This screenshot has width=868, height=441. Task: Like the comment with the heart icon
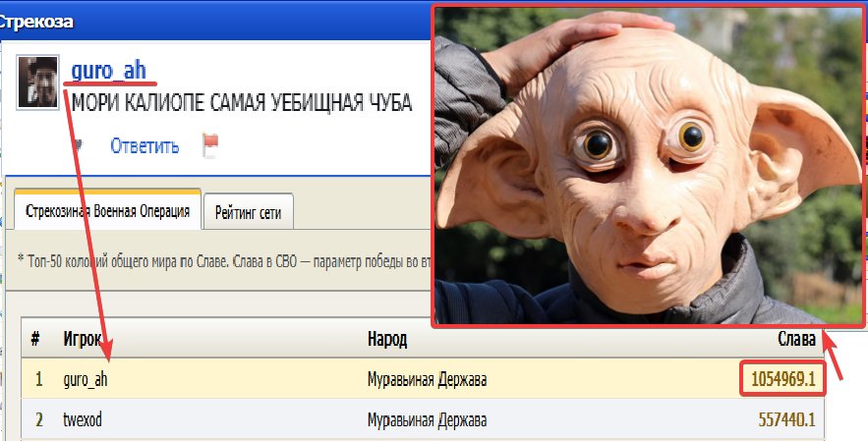click(x=78, y=146)
